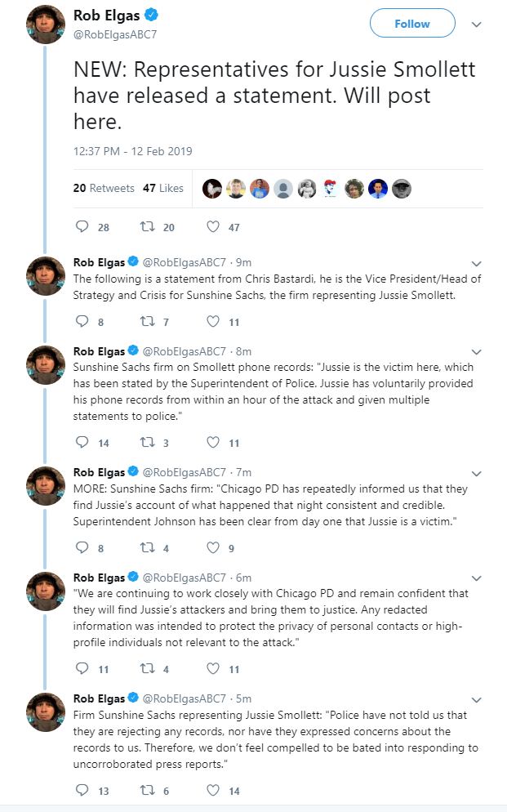This screenshot has width=507, height=812.
Task: Click the first liker avatar in the likes row
Action: (212, 189)
